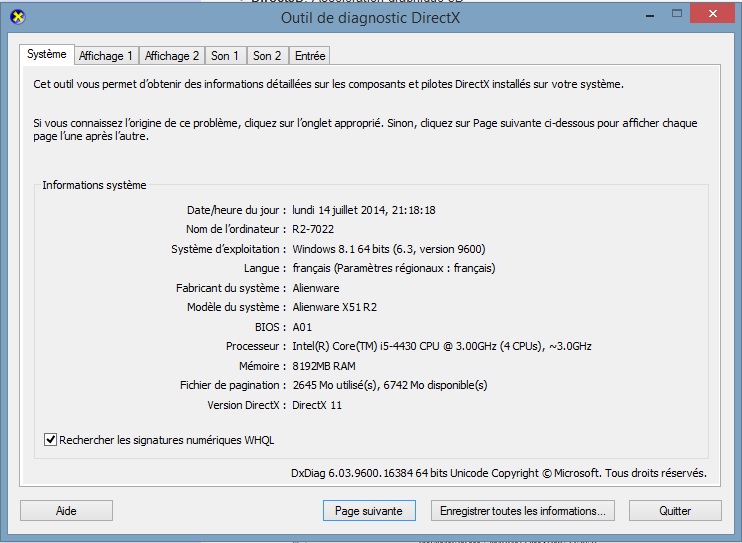Switch to the Son 2 tab
Screen dimensions: 742x543
tap(267, 56)
